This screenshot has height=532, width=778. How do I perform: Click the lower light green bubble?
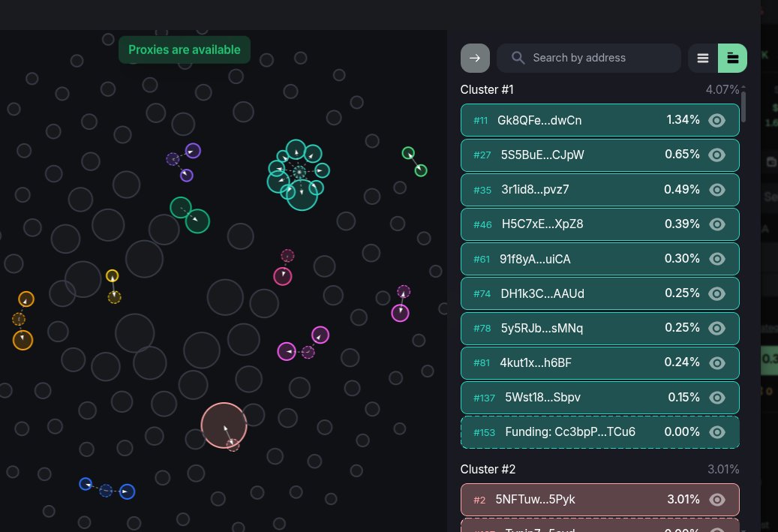pyautogui.click(x=421, y=171)
